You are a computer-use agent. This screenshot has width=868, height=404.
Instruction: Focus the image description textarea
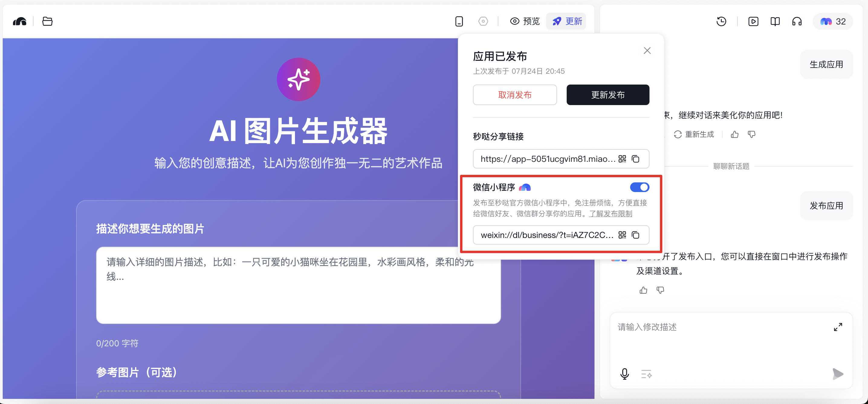(x=298, y=285)
